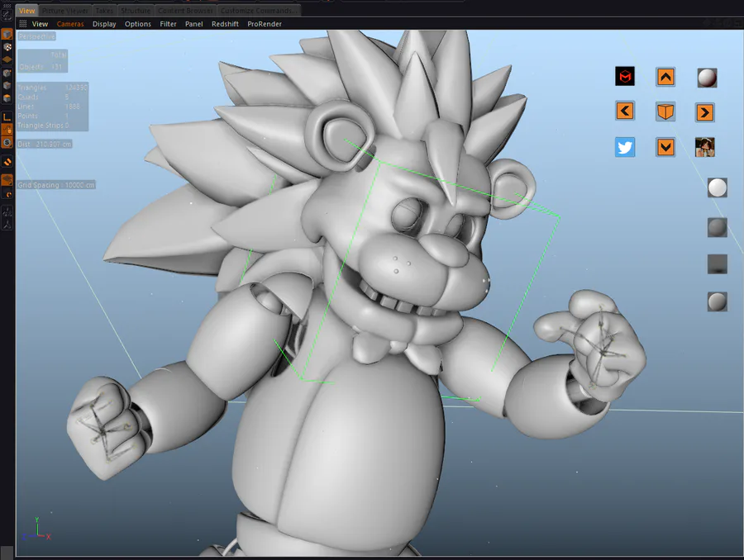Image resolution: width=744 pixels, height=560 pixels.
Task: Click the viewport menu grip handle icon
Action: [22, 24]
